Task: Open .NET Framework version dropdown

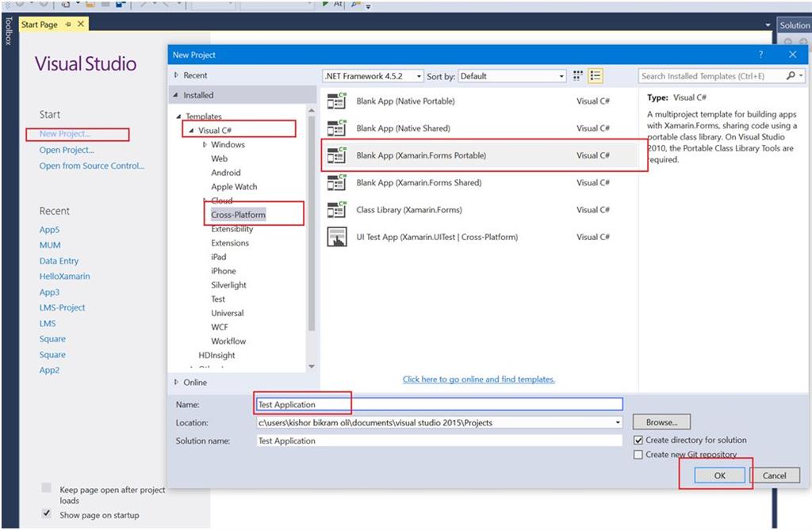Action: pyautogui.click(x=419, y=76)
